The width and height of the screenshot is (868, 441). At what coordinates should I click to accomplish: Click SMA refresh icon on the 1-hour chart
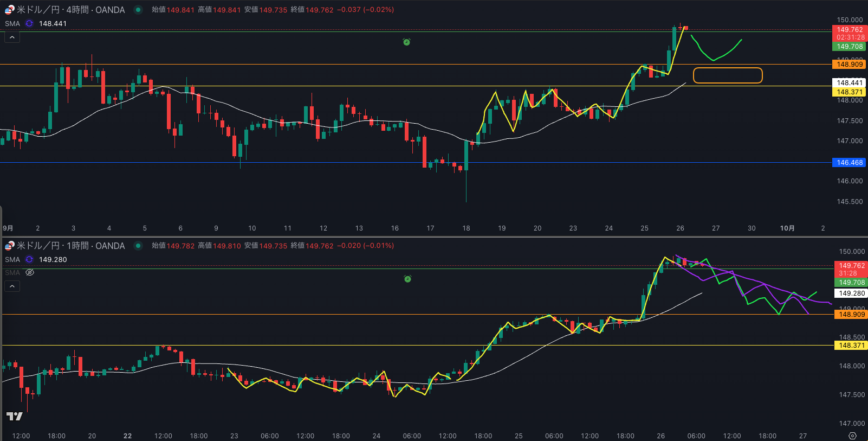29,259
